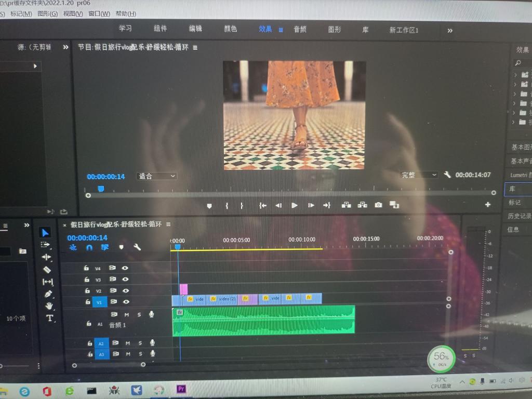The image size is (532, 399).
Task: Select the Type tool
Action: click(49, 318)
